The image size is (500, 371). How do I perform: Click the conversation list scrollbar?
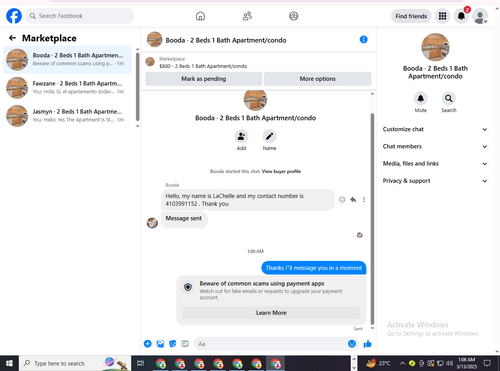tap(137, 87)
